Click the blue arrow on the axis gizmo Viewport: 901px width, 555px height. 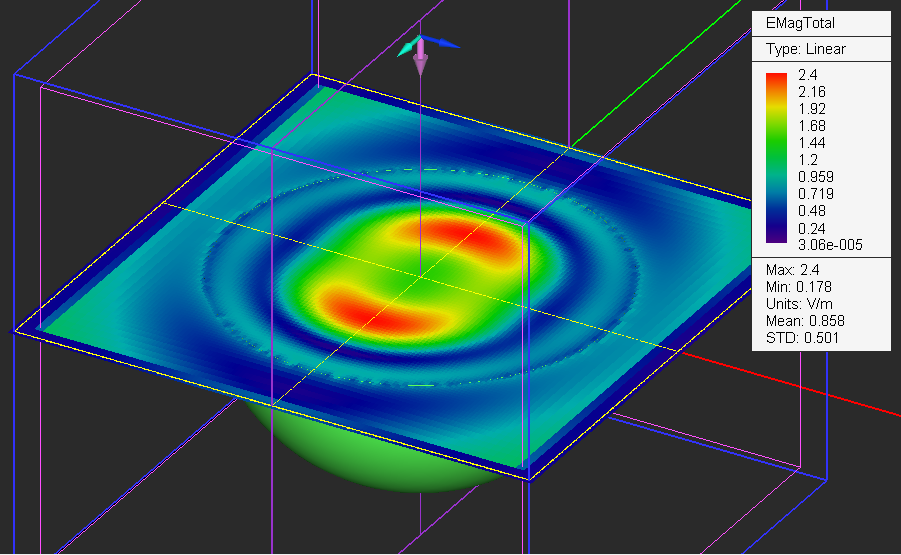[x=444, y=44]
